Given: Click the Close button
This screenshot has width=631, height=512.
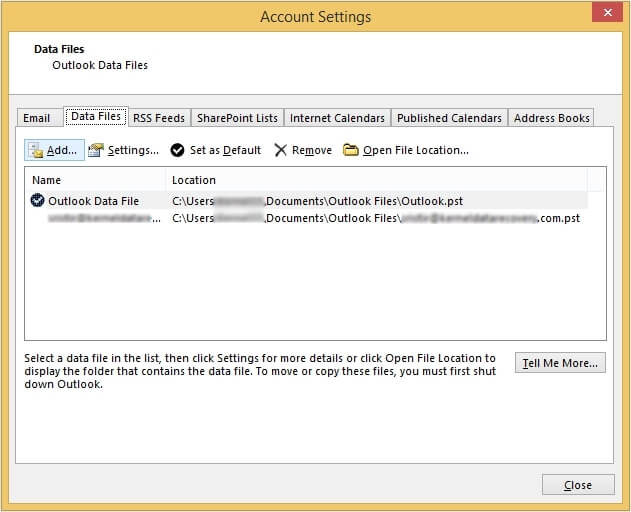Looking at the screenshot, I should (x=578, y=485).
